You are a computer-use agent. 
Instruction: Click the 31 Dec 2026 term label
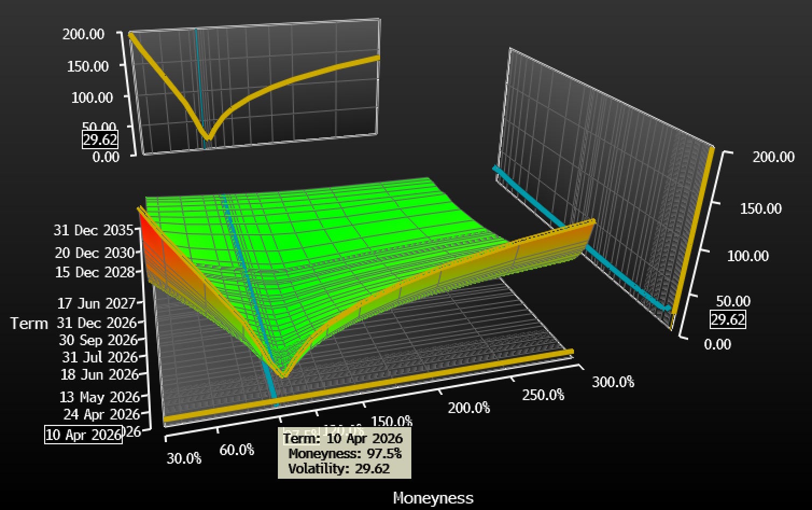click(97, 323)
